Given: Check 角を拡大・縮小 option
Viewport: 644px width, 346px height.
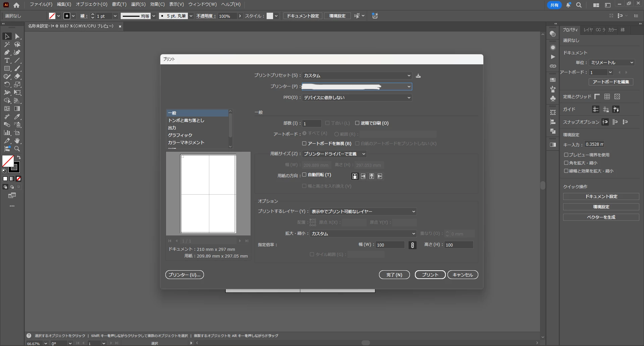Looking at the screenshot, I should tap(566, 163).
